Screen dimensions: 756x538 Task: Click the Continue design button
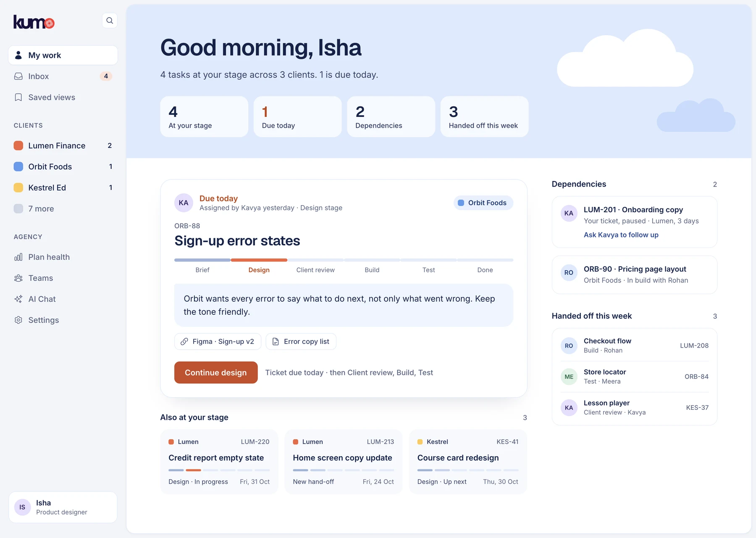pos(216,372)
